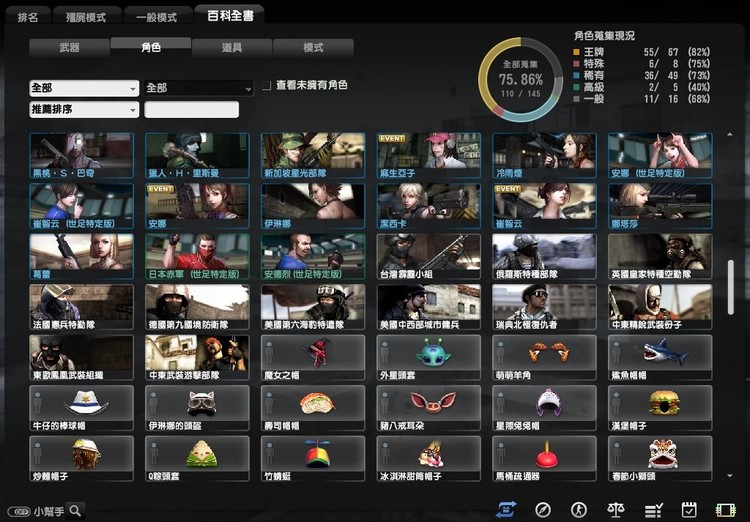Expand the second 全部 dropdown
The width and height of the screenshot is (750, 522).
pos(199,88)
